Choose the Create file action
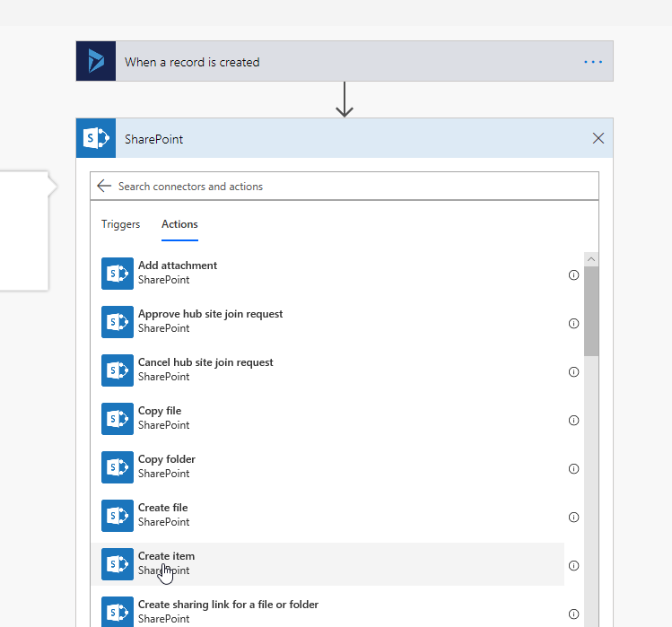672x627 pixels. [327, 515]
